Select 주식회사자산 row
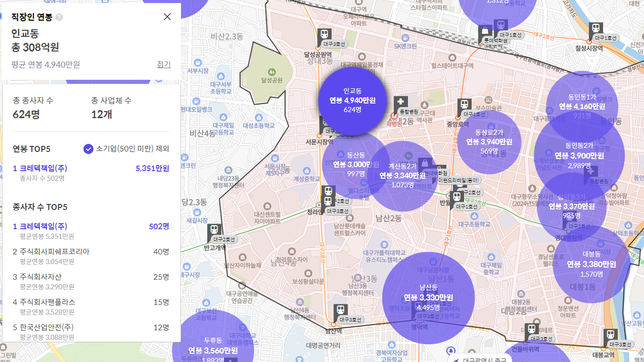The width and height of the screenshot is (644, 362). coord(91,281)
